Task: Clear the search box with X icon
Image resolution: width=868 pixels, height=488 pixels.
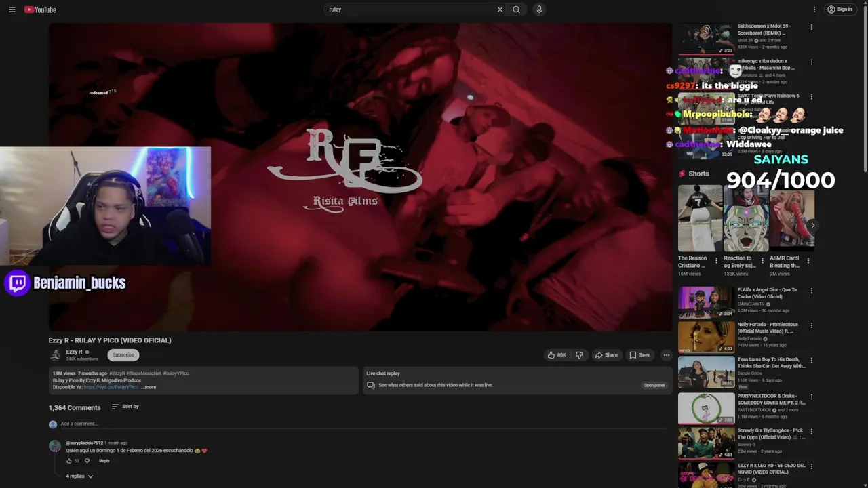Action: [x=500, y=9]
